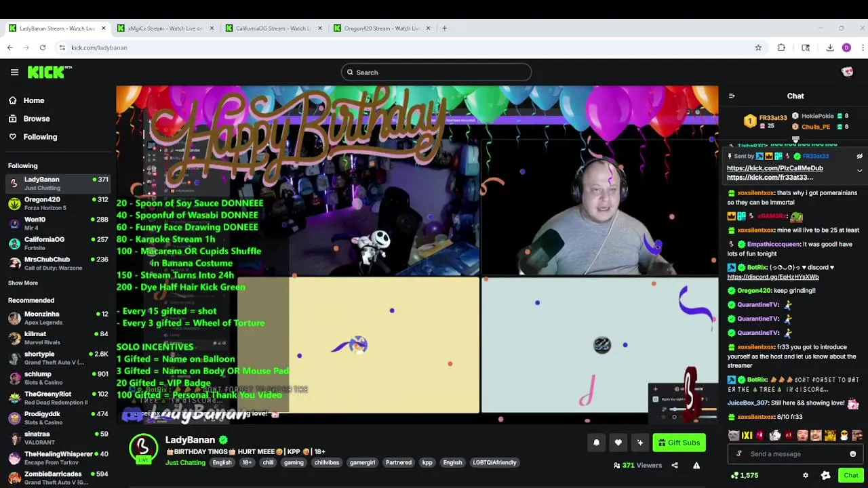Report stream via warning triangle icon

point(696,466)
